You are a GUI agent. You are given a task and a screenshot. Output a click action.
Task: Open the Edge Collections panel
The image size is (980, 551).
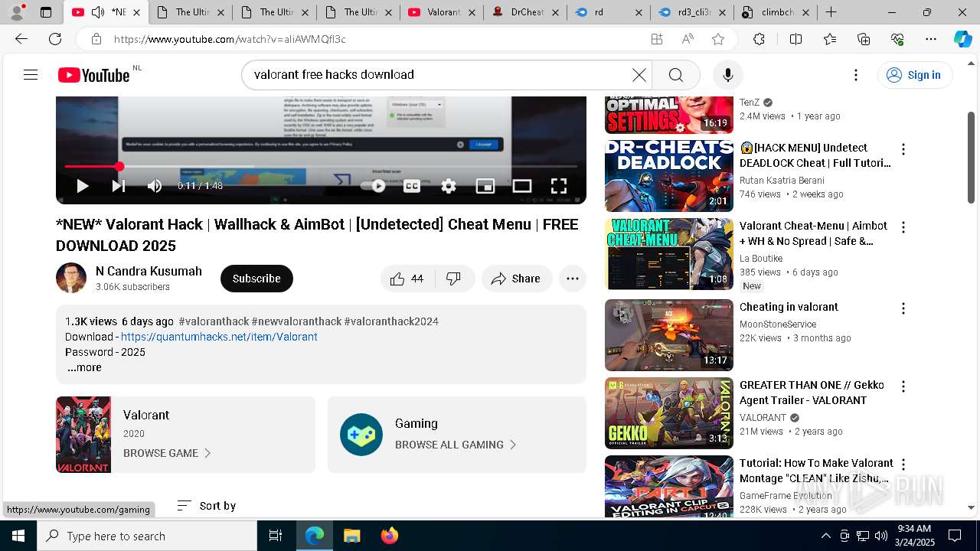864,39
